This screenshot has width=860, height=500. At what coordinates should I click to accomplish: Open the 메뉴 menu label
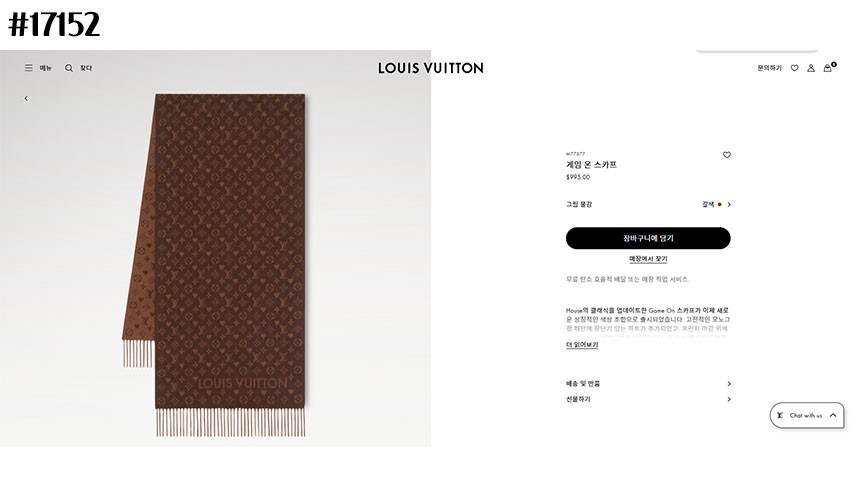click(46, 68)
